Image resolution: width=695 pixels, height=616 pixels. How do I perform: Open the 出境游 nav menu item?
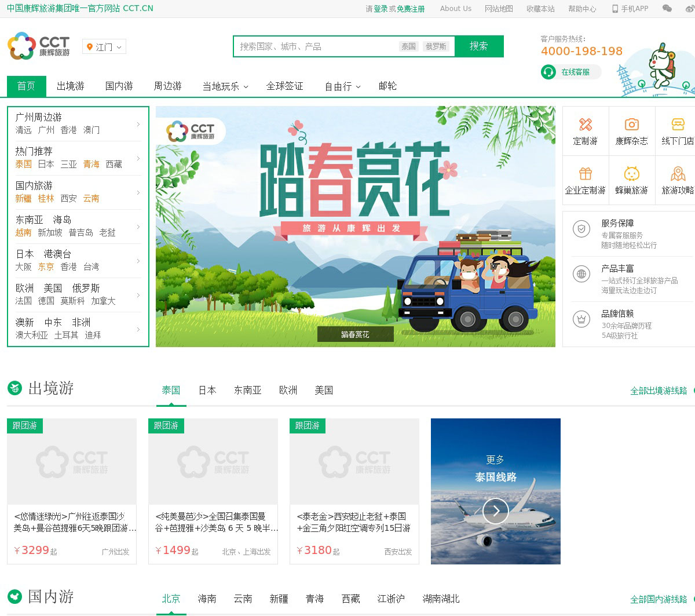click(71, 86)
